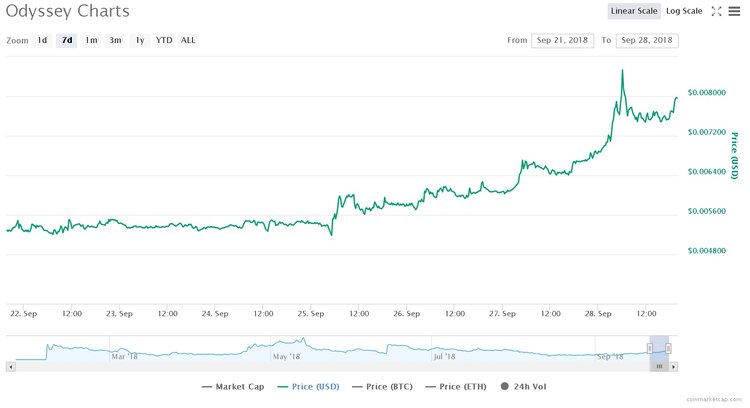Toggle Market Cap series in legend
750x408 pixels.
(233, 386)
